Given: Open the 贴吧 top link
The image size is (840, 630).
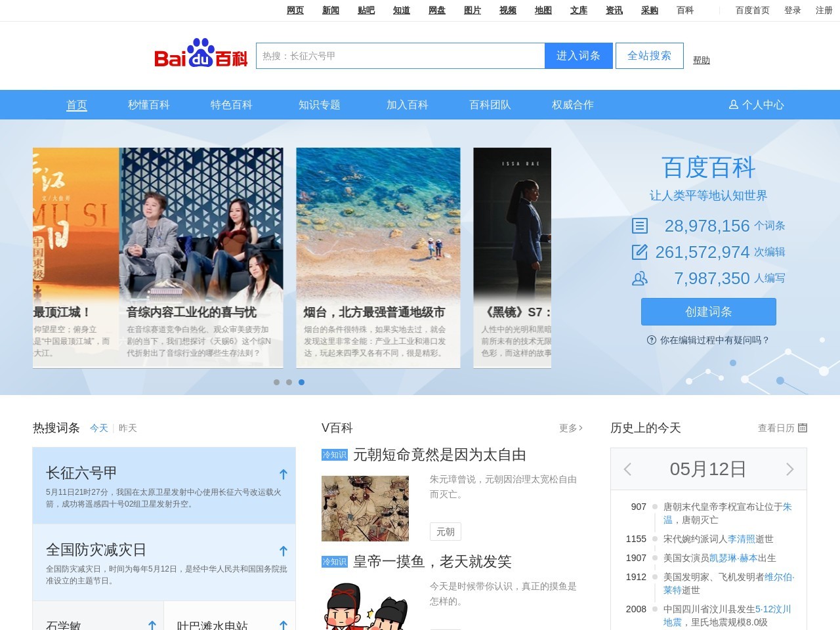Looking at the screenshot, I should (366, 10).
